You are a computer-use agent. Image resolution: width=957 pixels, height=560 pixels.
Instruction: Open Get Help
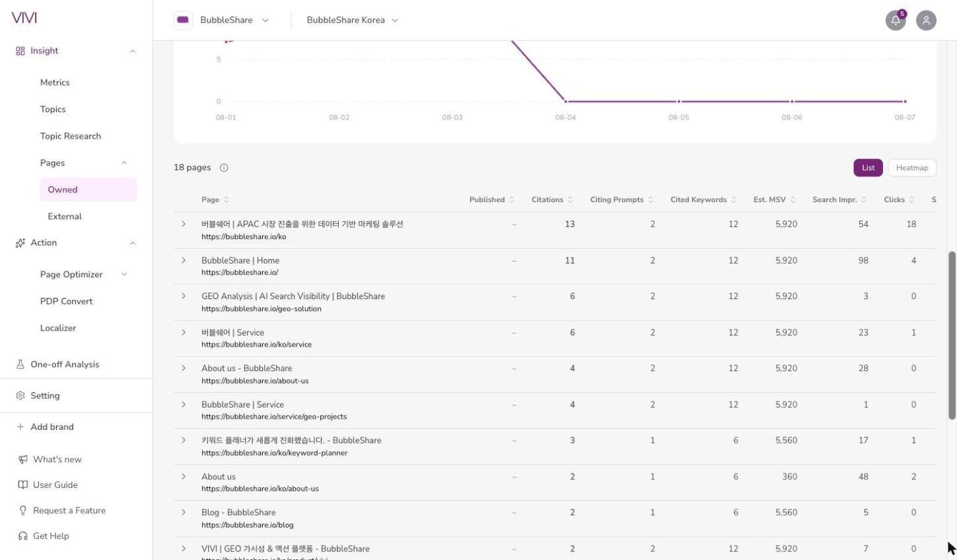[51, 536]
